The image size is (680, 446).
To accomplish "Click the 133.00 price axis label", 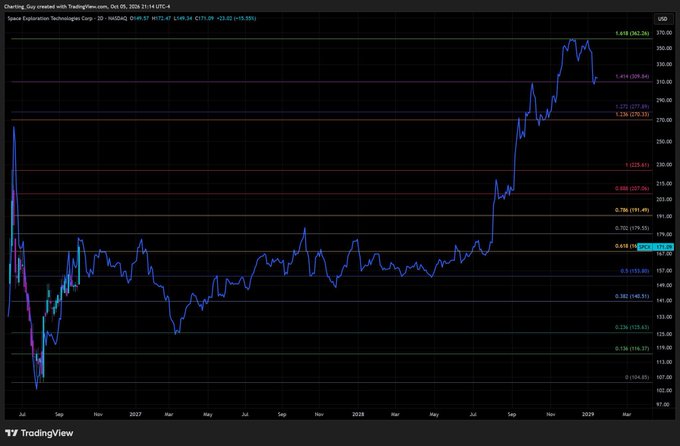I will point(664,317).
